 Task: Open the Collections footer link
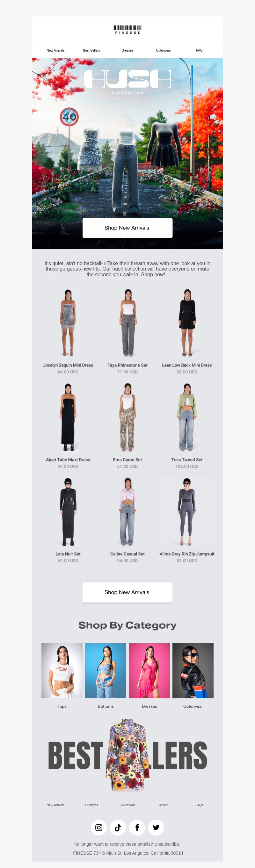click(x=127, y=805)
